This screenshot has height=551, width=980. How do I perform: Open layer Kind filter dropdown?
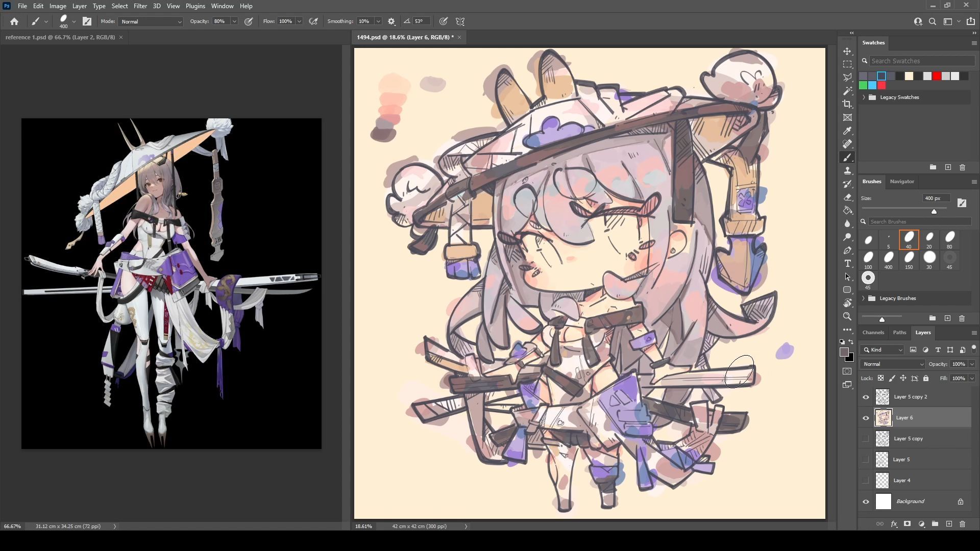tap(883, 350)
